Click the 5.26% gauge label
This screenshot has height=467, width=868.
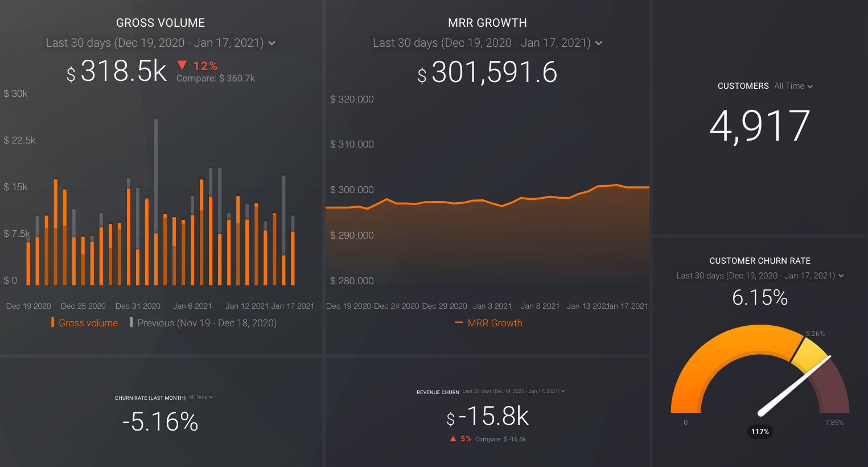click(x=815, y=334)
